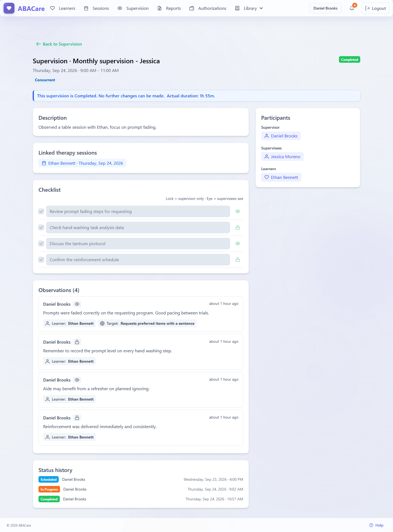Viewport: 393px width, 532px height.
Task: Click the Discuss the tantrum protocol text field
Action: pyautogui.click(x=138, y=244)
